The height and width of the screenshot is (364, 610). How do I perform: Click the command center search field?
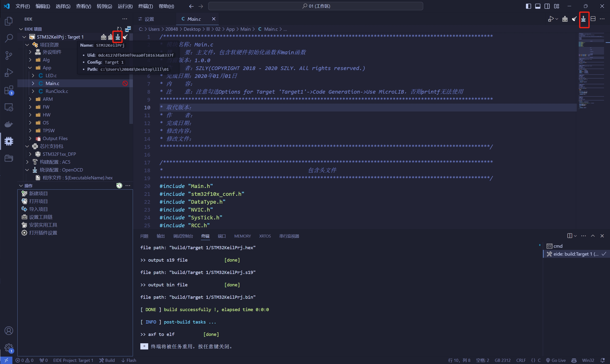click(316, 6)
